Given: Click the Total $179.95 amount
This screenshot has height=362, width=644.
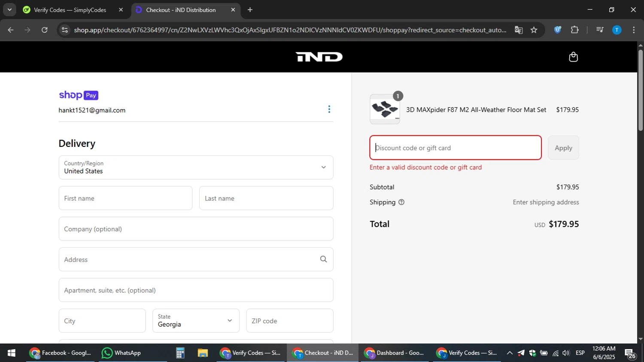Looking at the screenshot, I should [564, 224].
